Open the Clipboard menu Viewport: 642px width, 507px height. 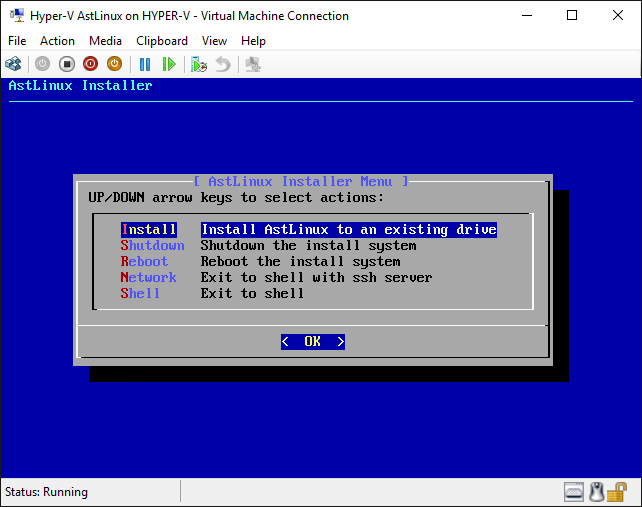pyautogui.click(x=162, y=41)
